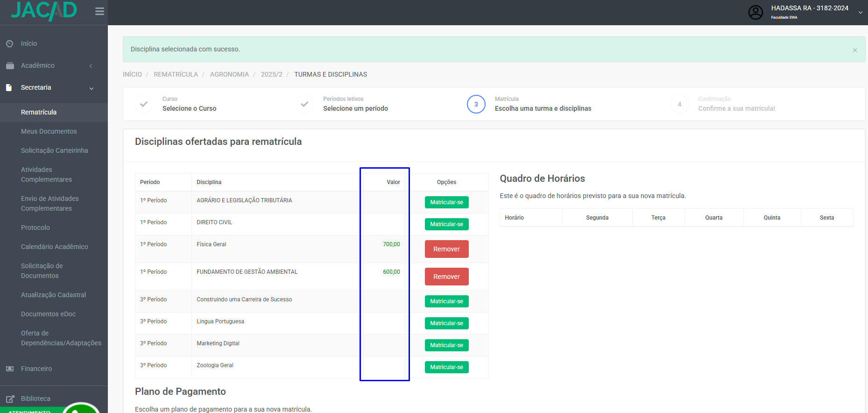This screenshot has width=868, height=413.
Task: Matricular-se in Marketing Digital
Action: click(x=447, y=345)
